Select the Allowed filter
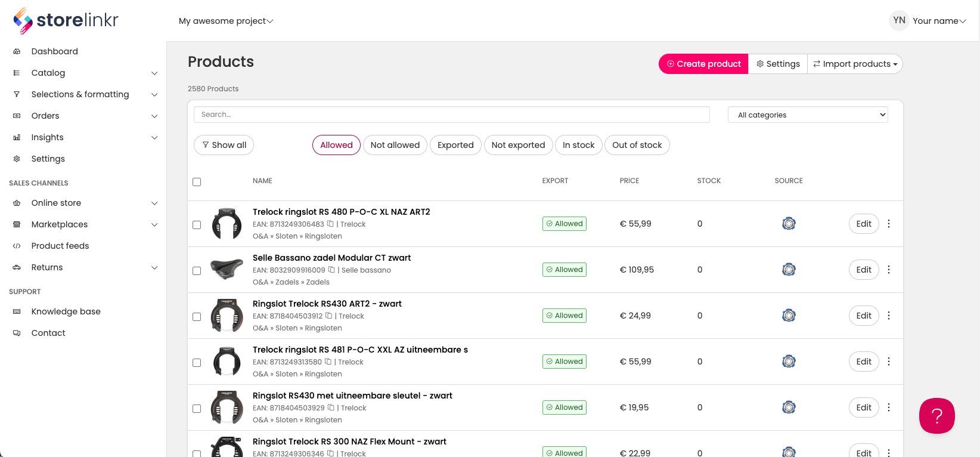The height and width of the screenshot is (457, 980). (336, 145)
